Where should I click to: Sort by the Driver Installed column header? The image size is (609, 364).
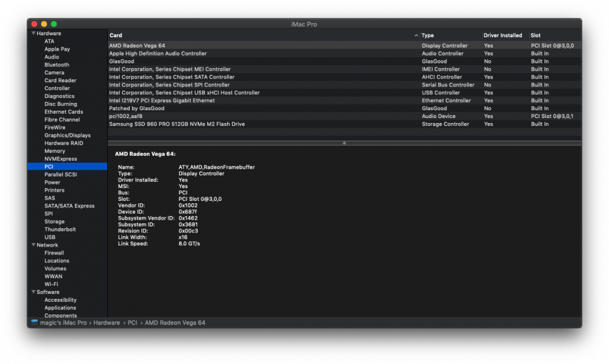coord(502,35)
